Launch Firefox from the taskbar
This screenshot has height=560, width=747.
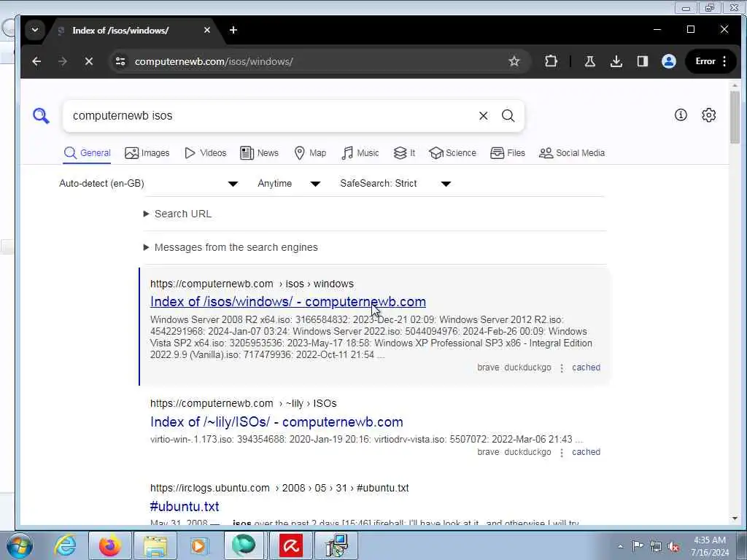click(110, 545)
